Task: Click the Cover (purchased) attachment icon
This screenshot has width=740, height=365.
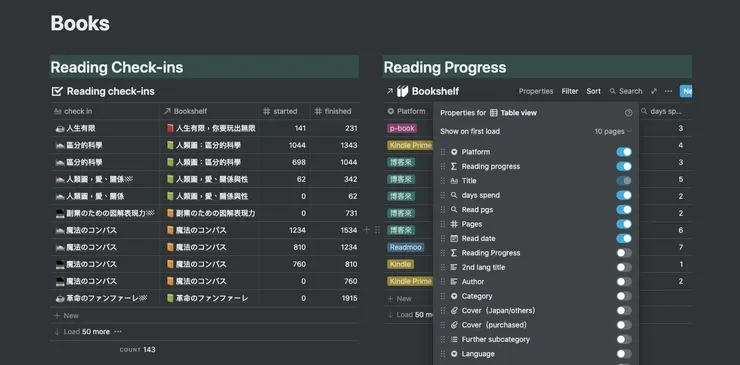Action: pos(454,325)
